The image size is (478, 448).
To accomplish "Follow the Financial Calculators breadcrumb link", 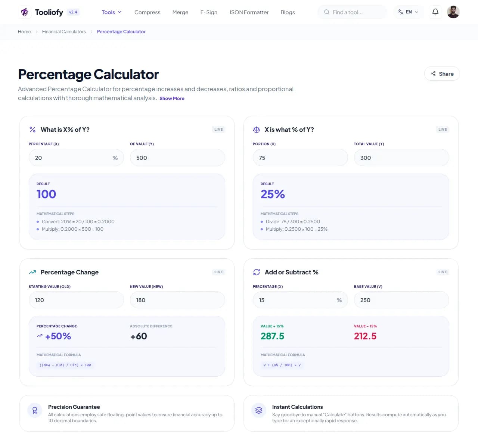I will pyautogui.click(x=64, y=32).
